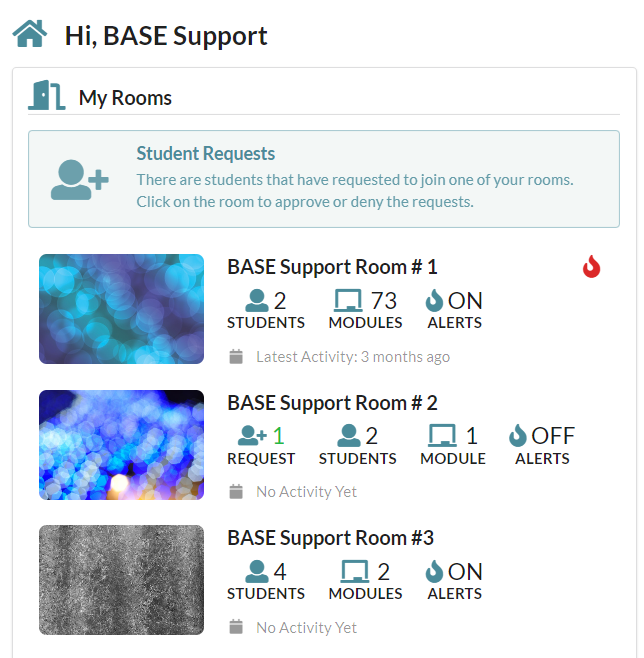Select the blue bokeh thumbnail of Room # 1

click(122, 309)
